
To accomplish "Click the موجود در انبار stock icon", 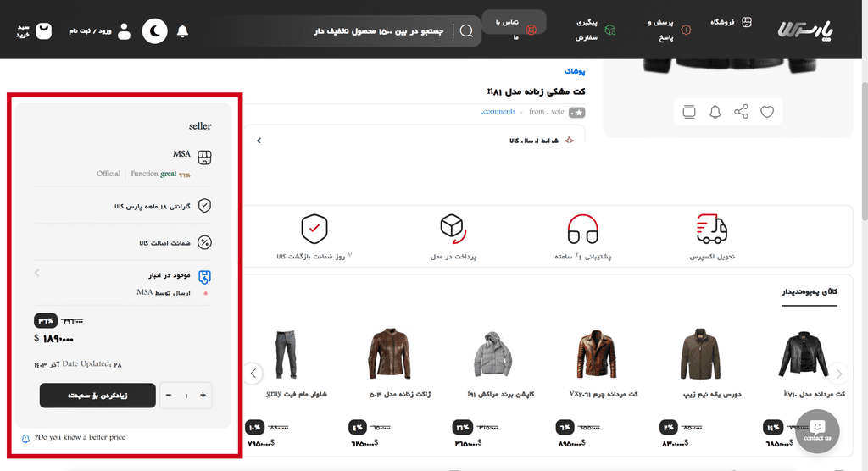I will [x=205, y=277].
